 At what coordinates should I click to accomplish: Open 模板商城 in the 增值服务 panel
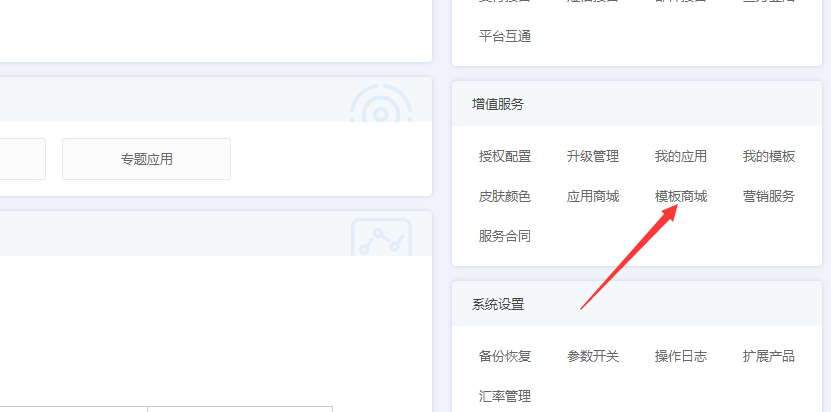click(681, 197)
